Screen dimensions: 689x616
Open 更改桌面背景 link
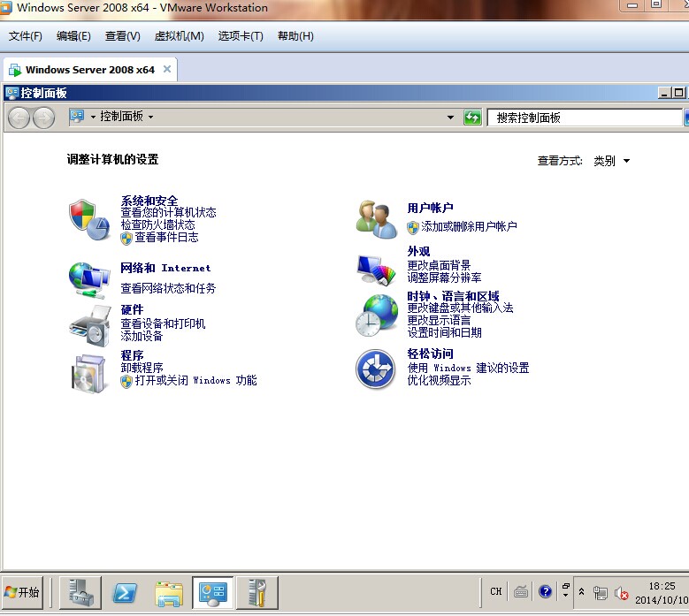click(439, 265)
